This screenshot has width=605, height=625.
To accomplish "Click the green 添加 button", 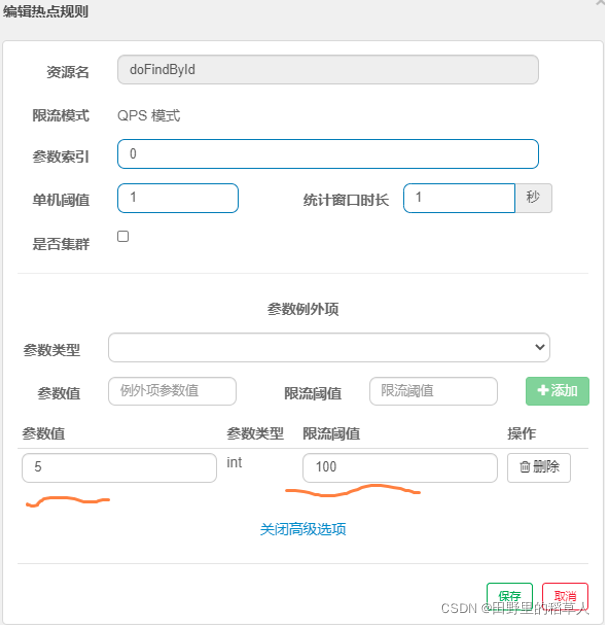I will (557, 391).
